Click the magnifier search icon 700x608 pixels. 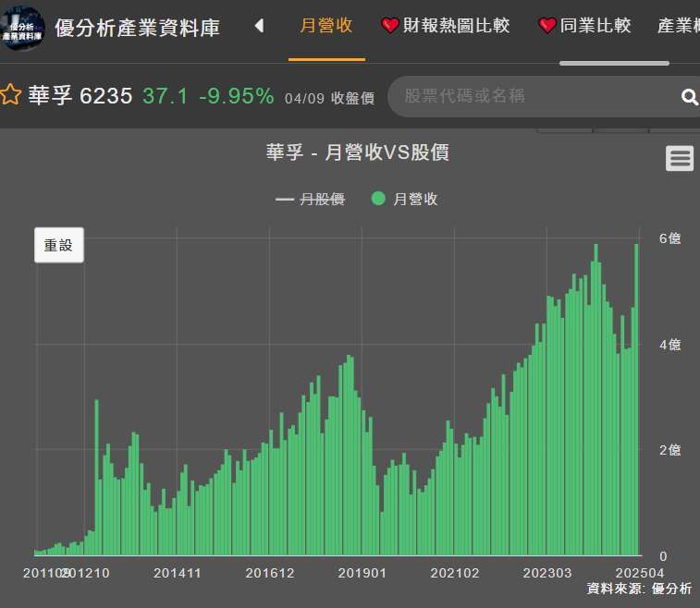689,97
